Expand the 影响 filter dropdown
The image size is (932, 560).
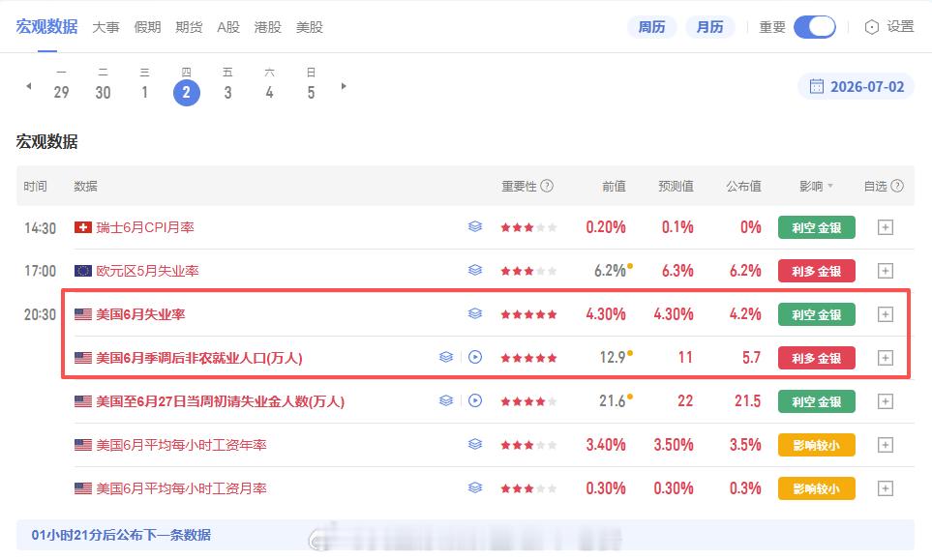(x=830, y=187)
